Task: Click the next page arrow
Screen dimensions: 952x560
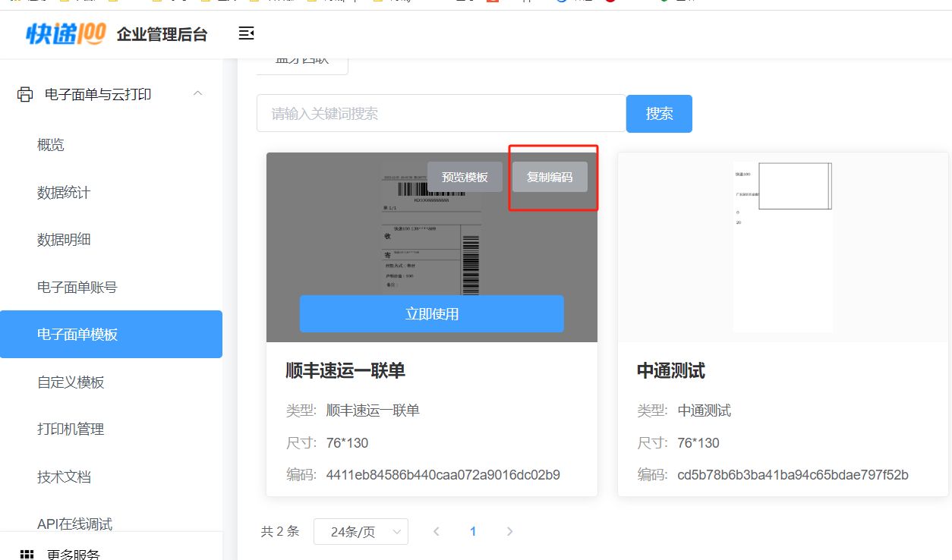Action: (x=509, y=531)
